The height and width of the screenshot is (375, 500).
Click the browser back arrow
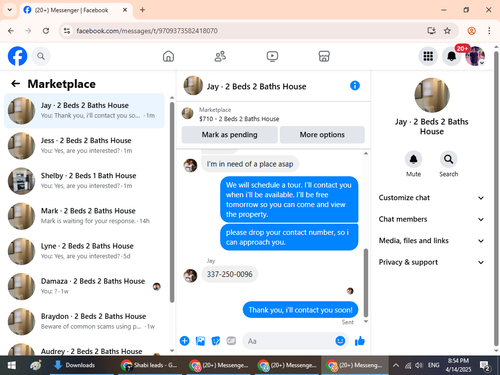11,31
